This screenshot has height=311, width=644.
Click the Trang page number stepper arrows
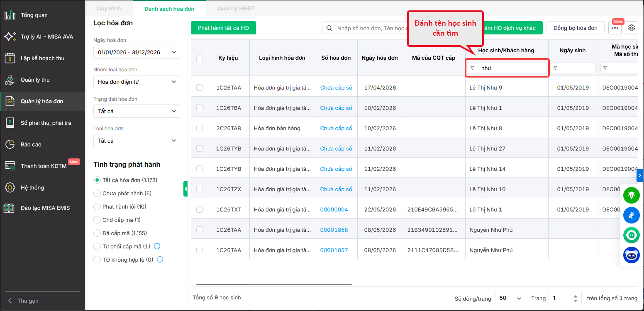(x=575, y=298)
